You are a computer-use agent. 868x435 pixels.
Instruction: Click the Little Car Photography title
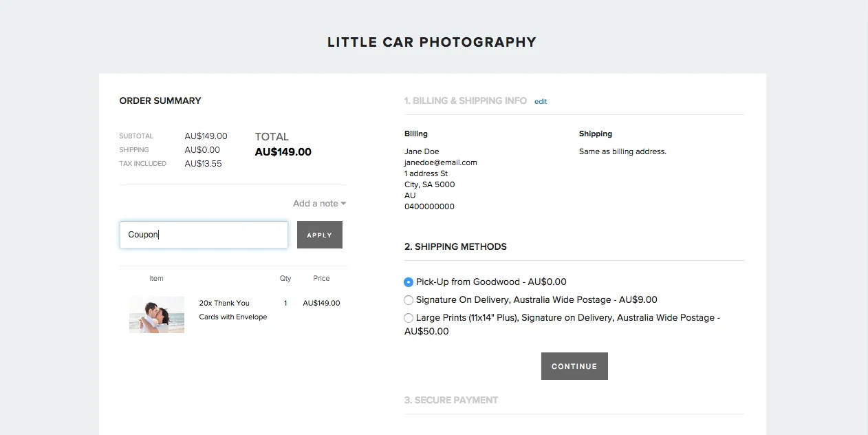(x=432, y=42)
